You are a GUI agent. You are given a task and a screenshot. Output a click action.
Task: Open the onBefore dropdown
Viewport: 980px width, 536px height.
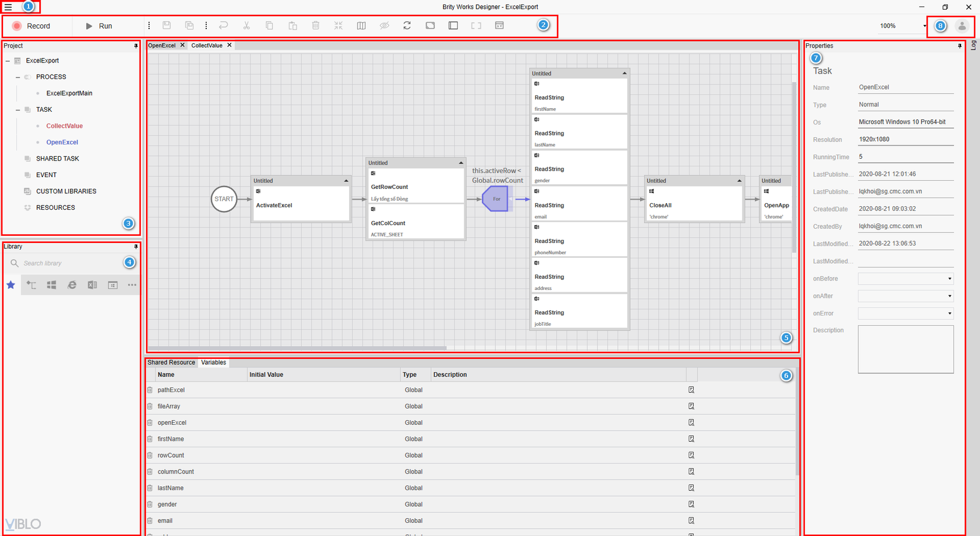tap(906, 279)
